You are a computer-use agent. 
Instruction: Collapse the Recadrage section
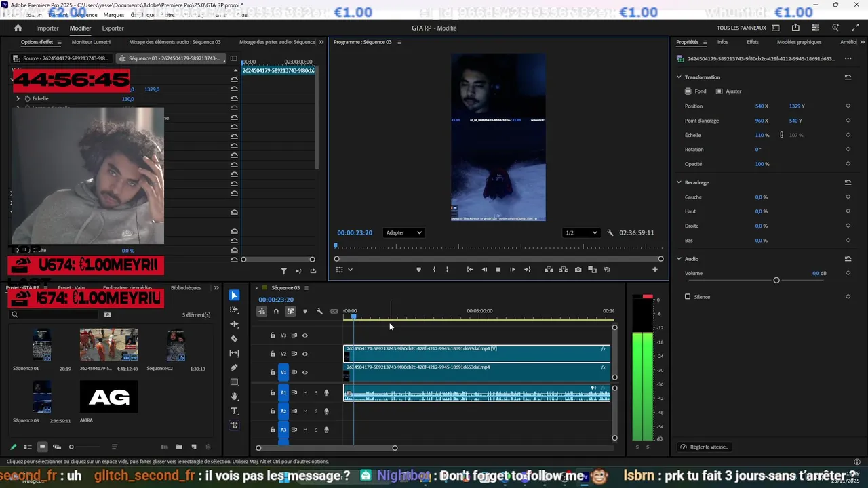[x=679, y=182]
